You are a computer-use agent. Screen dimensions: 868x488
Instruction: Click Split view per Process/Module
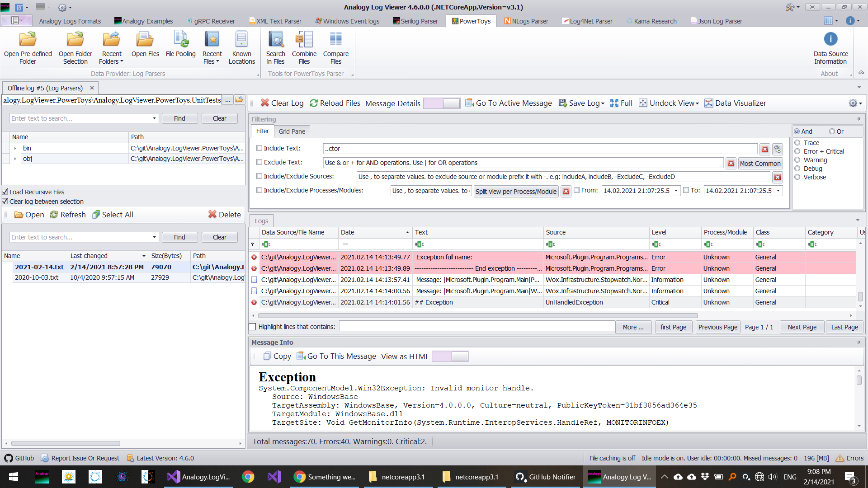(x=516, y=191)
